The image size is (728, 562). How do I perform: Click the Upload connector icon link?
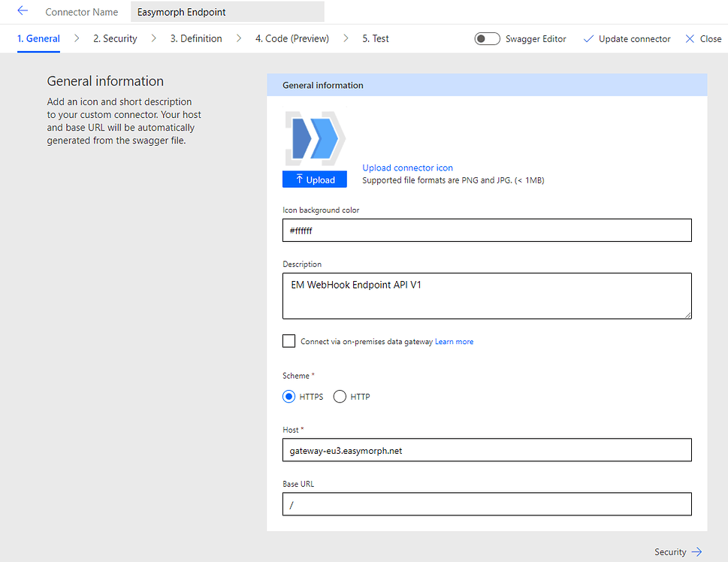click(x=407, y=168)
